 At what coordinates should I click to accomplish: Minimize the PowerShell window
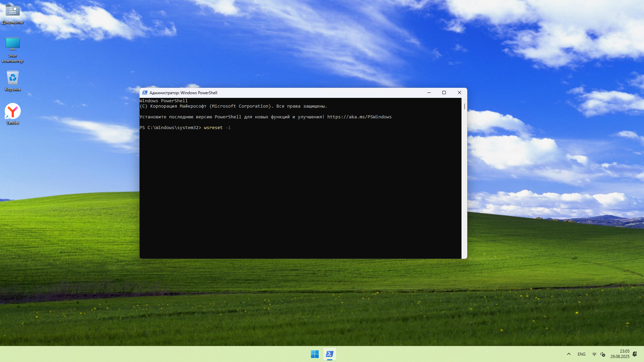pos(429,93)
